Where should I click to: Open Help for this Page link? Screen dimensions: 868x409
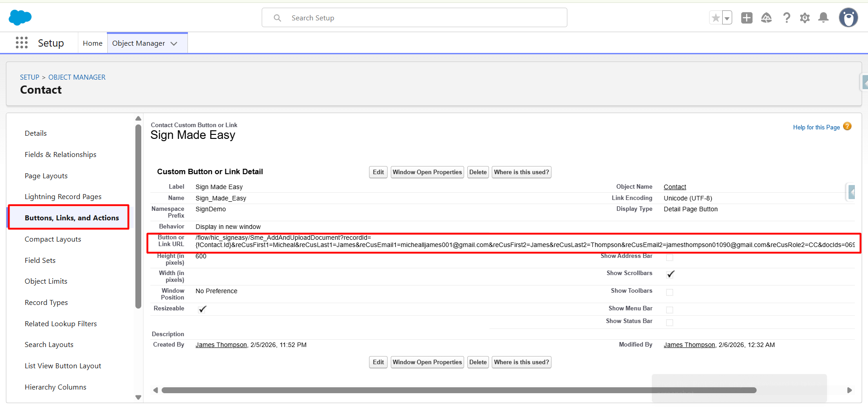(x=816, y=128)
